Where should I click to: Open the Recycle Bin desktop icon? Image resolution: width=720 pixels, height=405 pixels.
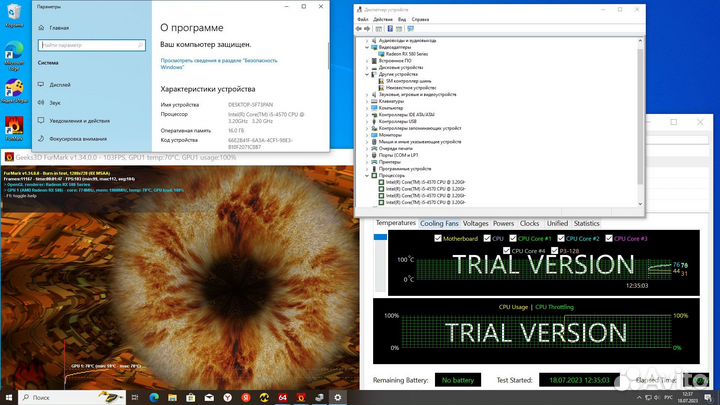pos(14,16)
